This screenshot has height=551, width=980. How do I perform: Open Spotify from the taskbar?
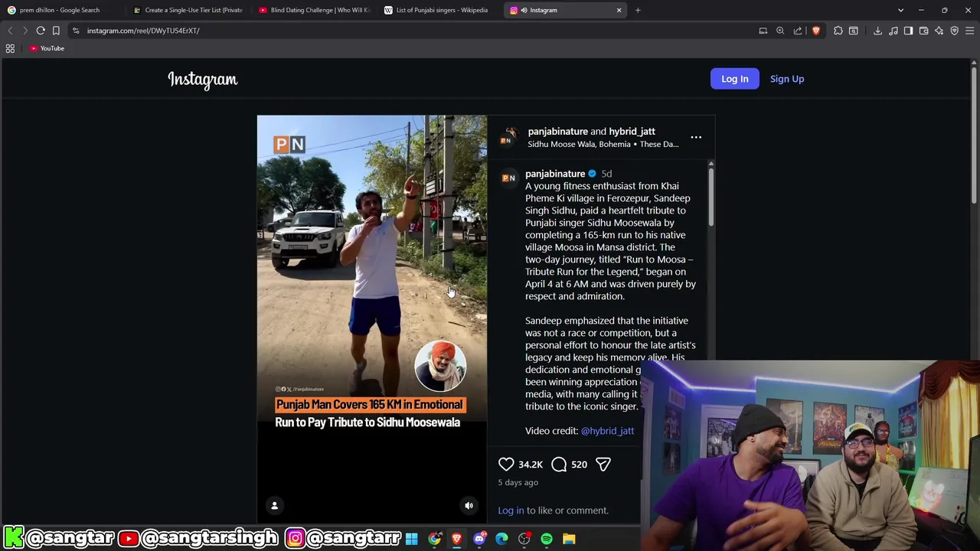(x=547, y=539)
